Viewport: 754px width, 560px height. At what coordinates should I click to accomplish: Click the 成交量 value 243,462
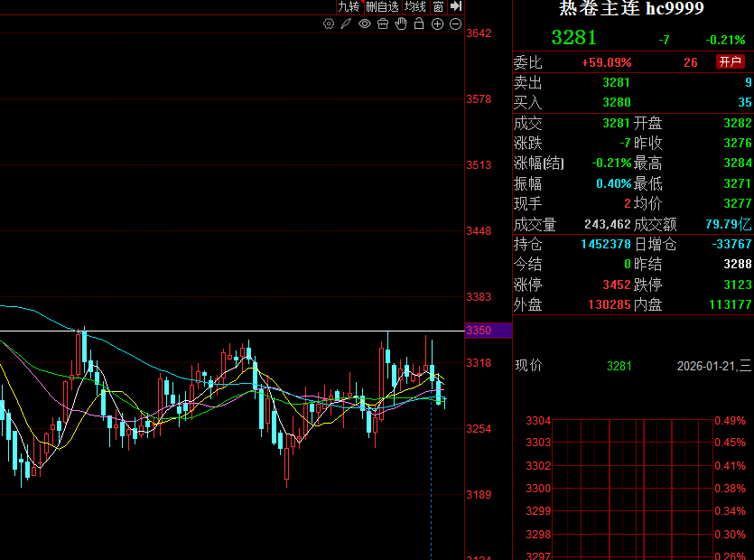608,224
